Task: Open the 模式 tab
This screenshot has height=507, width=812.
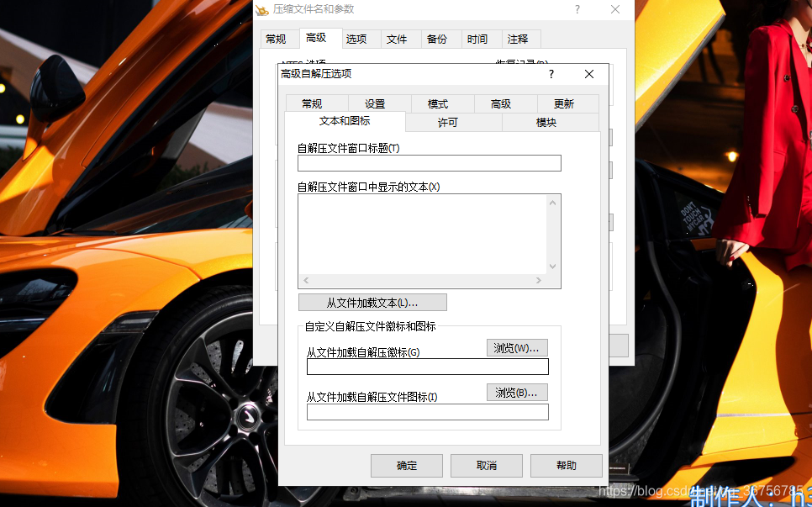Action: click(x=443, y=103)
